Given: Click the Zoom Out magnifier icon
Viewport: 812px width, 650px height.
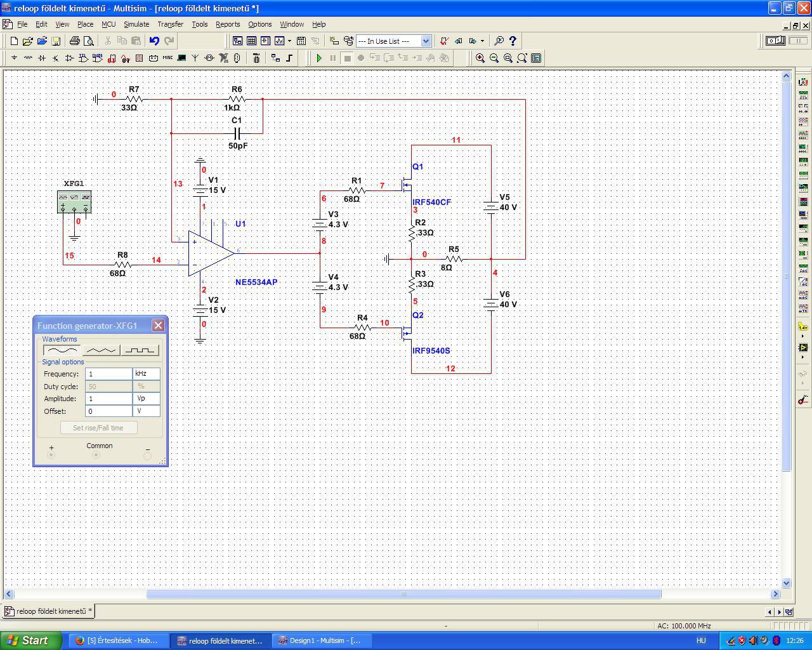Looking at the screenshot, I should [494, 58].
